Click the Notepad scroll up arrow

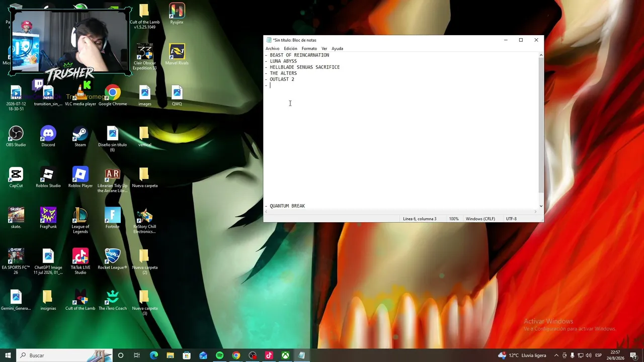(x=541, y=55)
